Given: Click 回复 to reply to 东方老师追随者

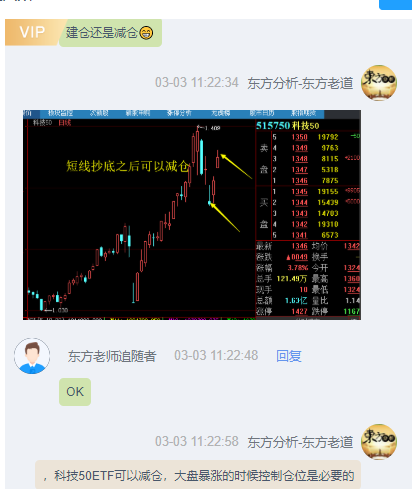Looking at the screenshot, I should [x=289, y=356].
